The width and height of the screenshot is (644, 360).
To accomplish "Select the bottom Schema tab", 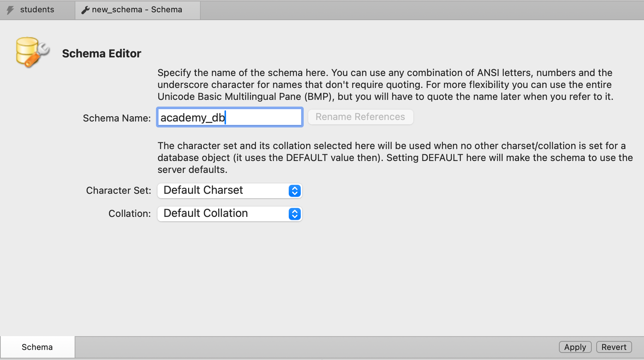I will 37,347.
